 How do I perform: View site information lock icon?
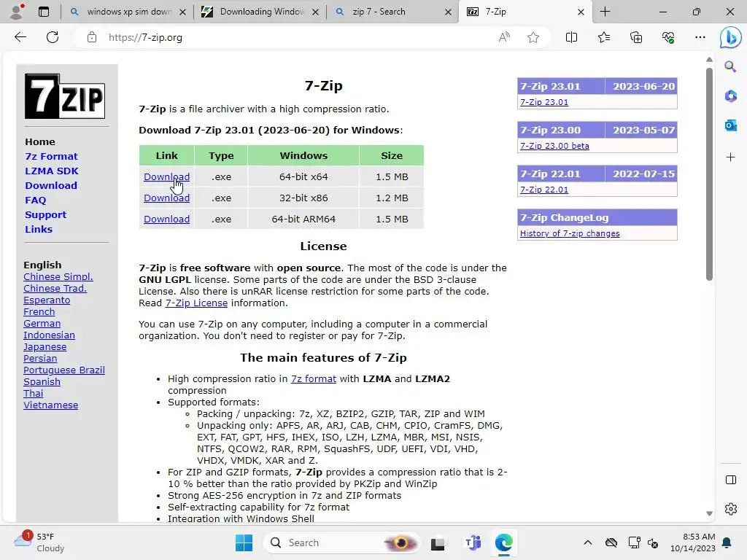91,38
